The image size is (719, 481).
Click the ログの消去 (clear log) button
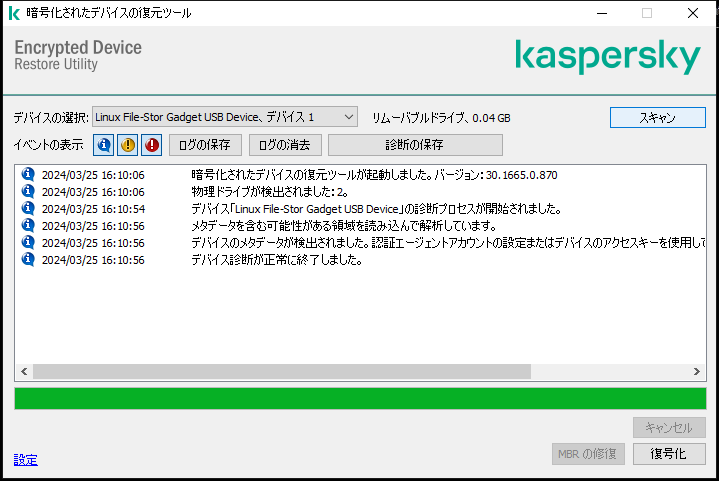pyautogui.click(x=285, y=145)
